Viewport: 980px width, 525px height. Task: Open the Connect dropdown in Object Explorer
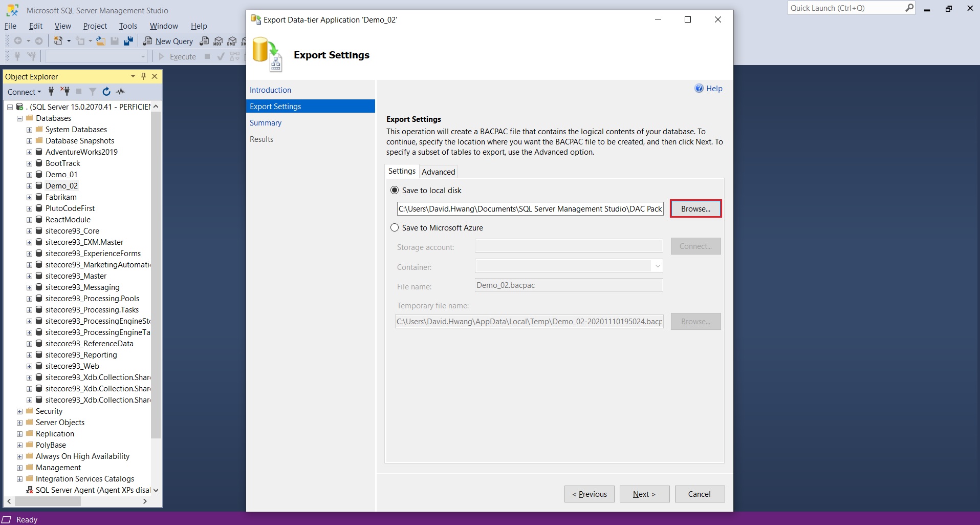[24, 92]
